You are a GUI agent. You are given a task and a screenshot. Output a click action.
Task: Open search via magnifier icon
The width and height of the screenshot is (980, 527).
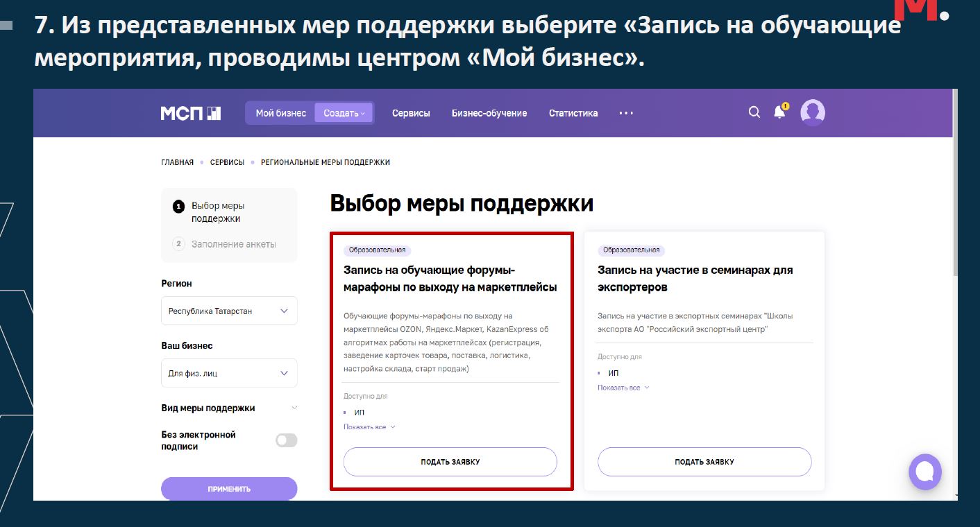754,112
